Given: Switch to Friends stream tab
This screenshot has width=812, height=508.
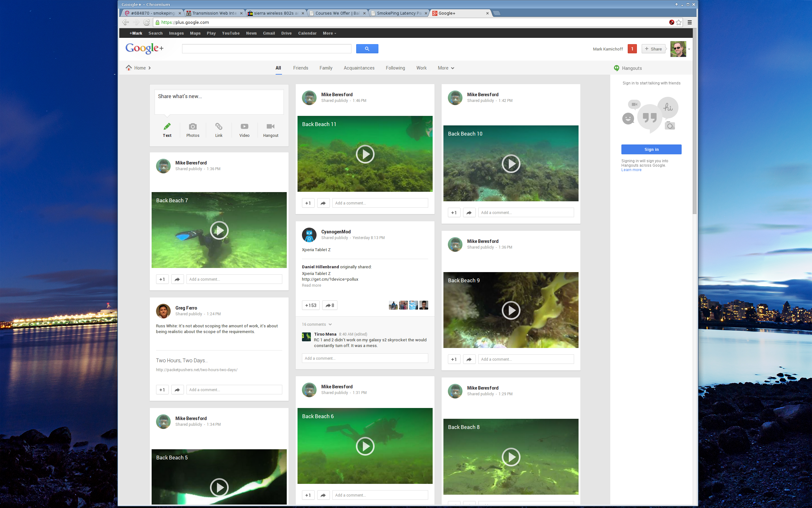Looking at the screenshot, I should 300,68.
